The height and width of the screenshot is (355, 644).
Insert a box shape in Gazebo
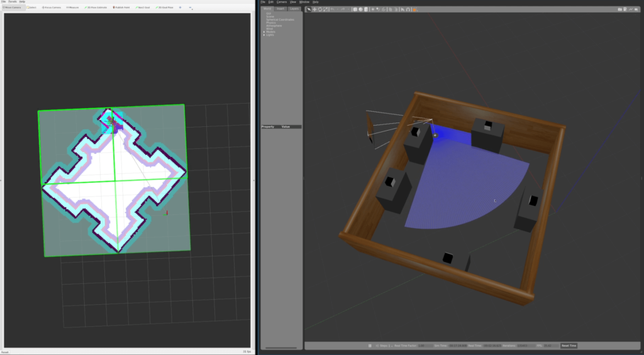(355, 9)
